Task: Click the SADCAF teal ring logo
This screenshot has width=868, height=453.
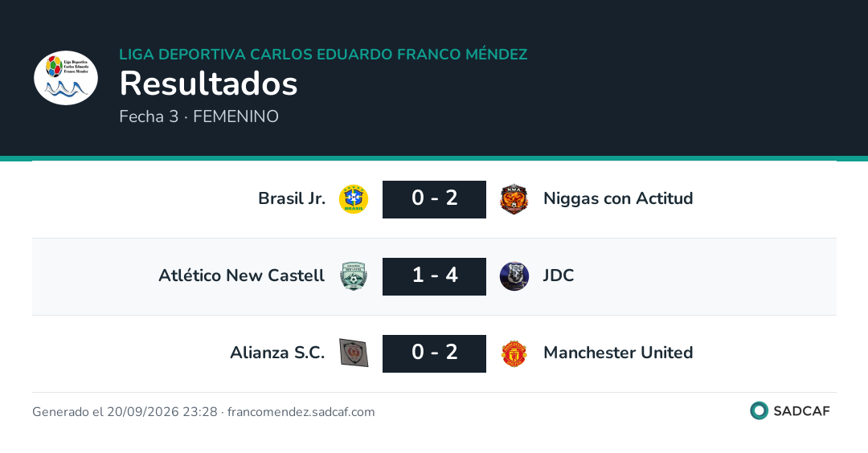Action: [x=759, y=410]
